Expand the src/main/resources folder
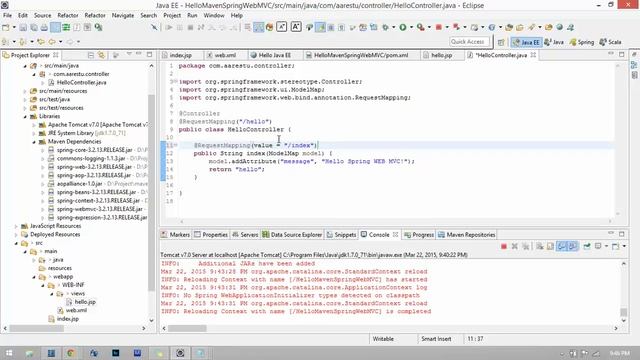 (x=25, y=91)
